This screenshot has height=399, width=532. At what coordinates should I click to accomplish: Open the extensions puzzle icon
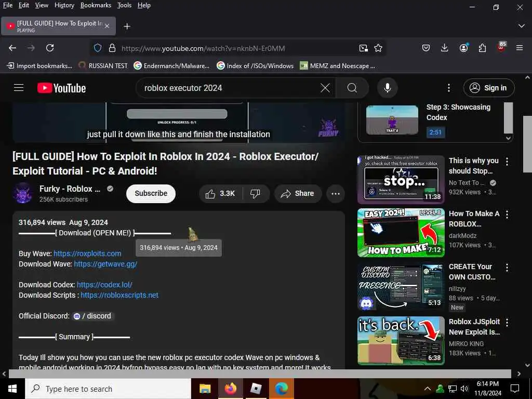483,48
